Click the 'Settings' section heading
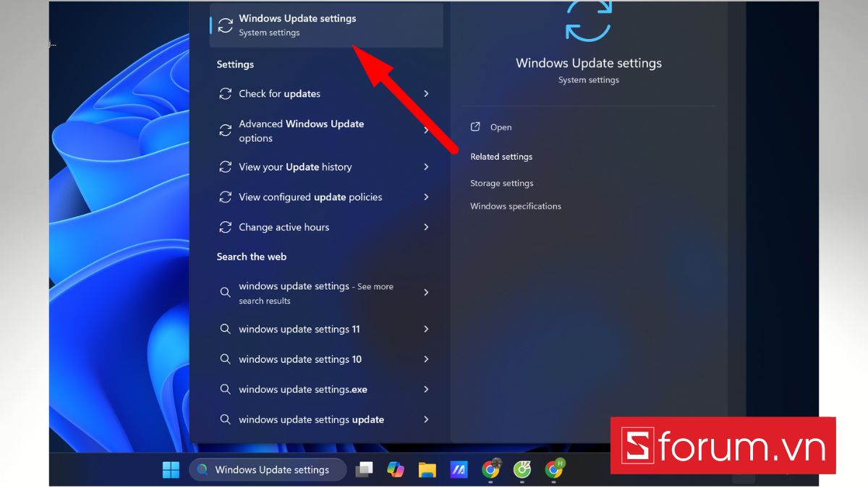The width and height of the screenshot is (868, 488). (235, 64)
